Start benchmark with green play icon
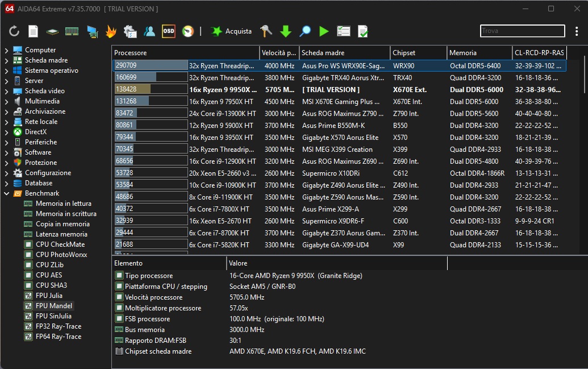This screenshot has height=369, width=588. point(324,31)
